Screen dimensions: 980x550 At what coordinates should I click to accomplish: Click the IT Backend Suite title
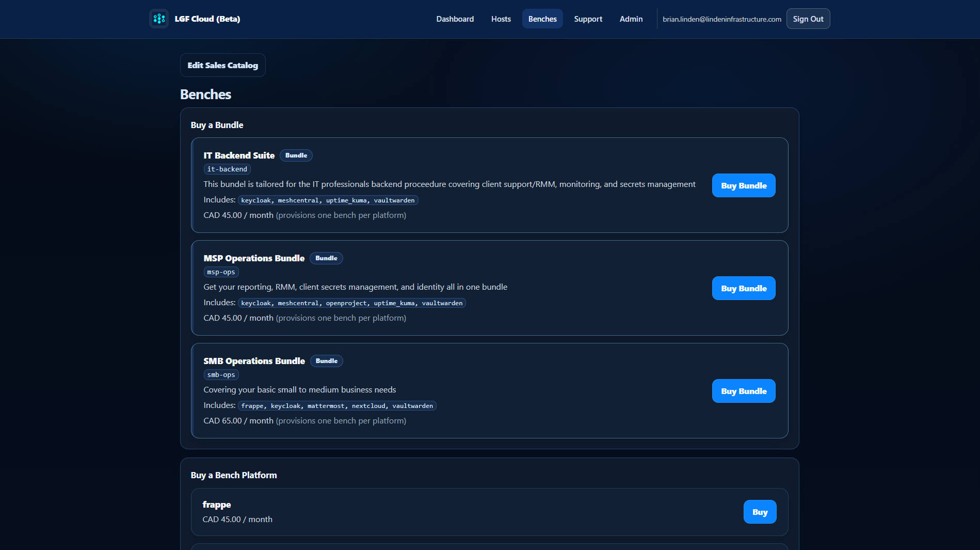(x=239, y=155)
